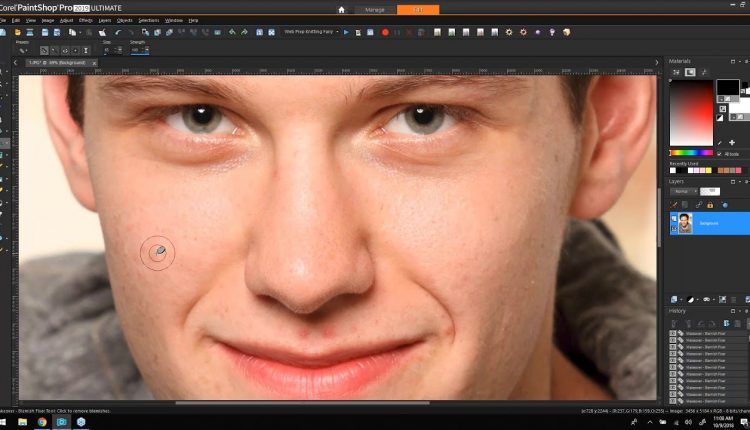Select the yellow Recently Used swatch

[x=708, y=170]
